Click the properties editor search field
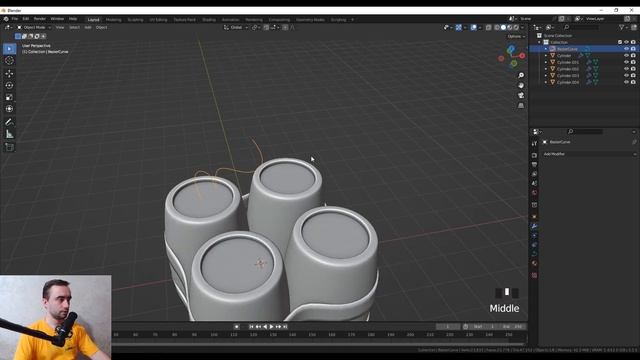Viewport: 640px width, 360px height. click(584, 131)
